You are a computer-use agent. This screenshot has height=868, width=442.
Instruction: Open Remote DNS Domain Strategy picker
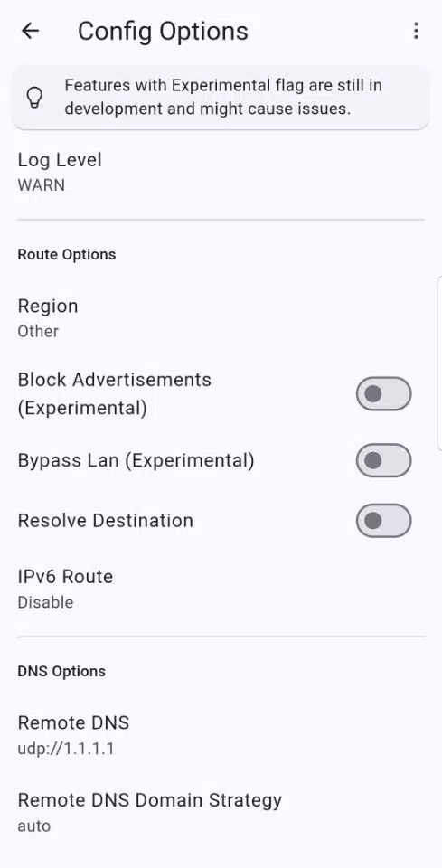click(221, 812)
